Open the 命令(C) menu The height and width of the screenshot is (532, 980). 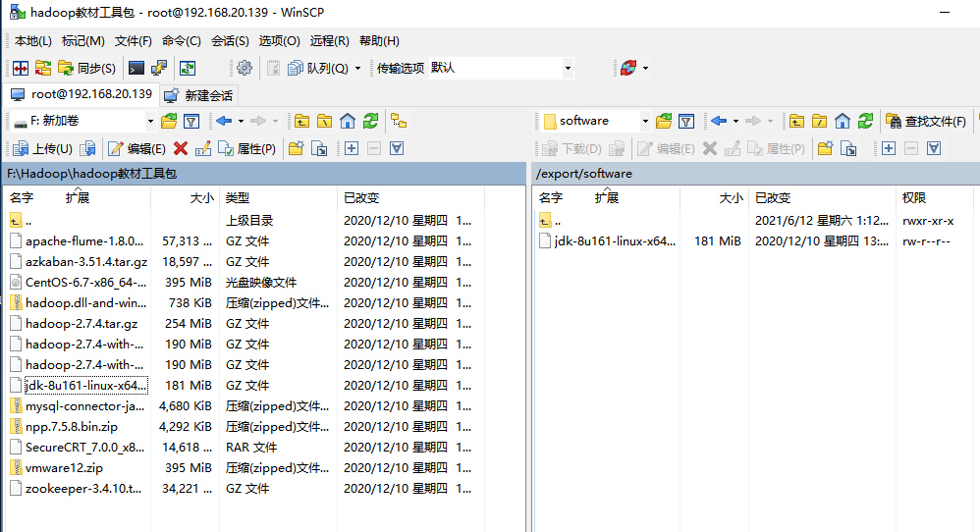tap(182, 41)
